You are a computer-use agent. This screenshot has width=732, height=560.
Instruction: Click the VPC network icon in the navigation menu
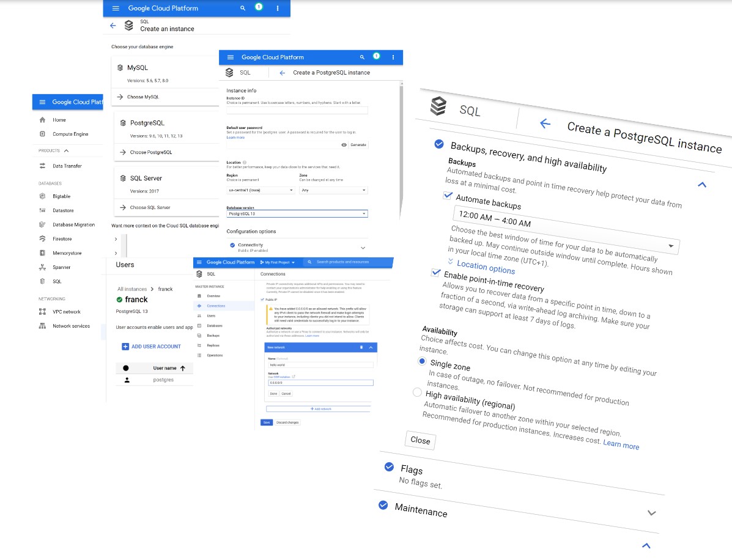[42, 312]
